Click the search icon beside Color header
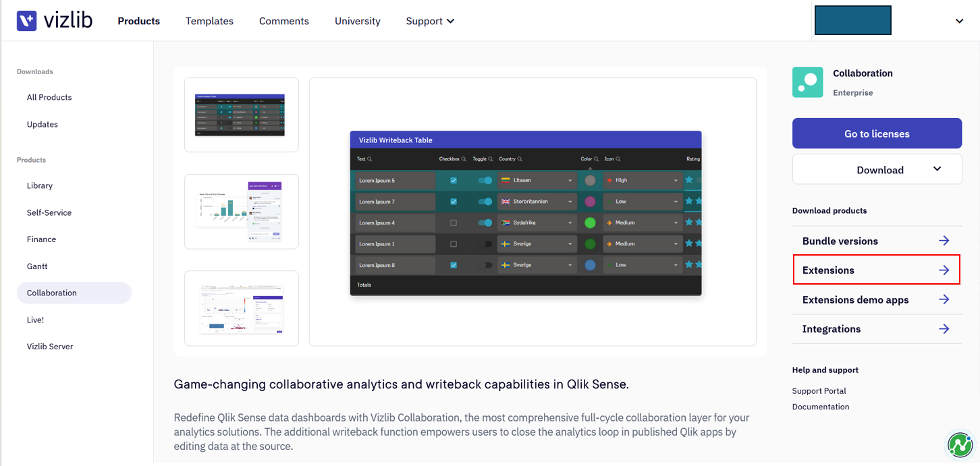Image resolution: width=980 pixels, height=466 pixels. point(597,159)
